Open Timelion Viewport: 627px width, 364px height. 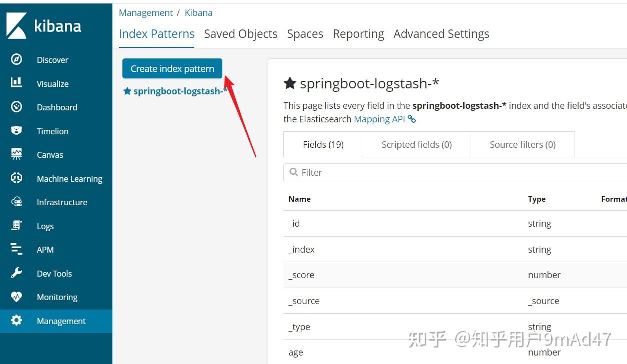click(x=52, y=131)
